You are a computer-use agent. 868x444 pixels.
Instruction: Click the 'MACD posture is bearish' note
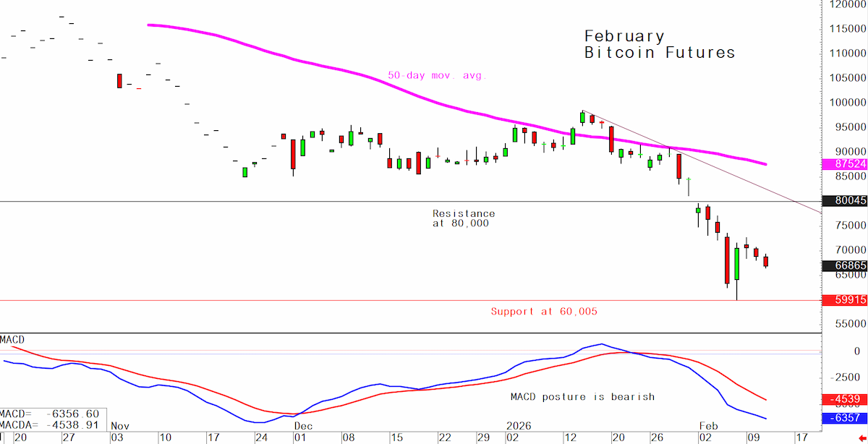tap(582, 396)
